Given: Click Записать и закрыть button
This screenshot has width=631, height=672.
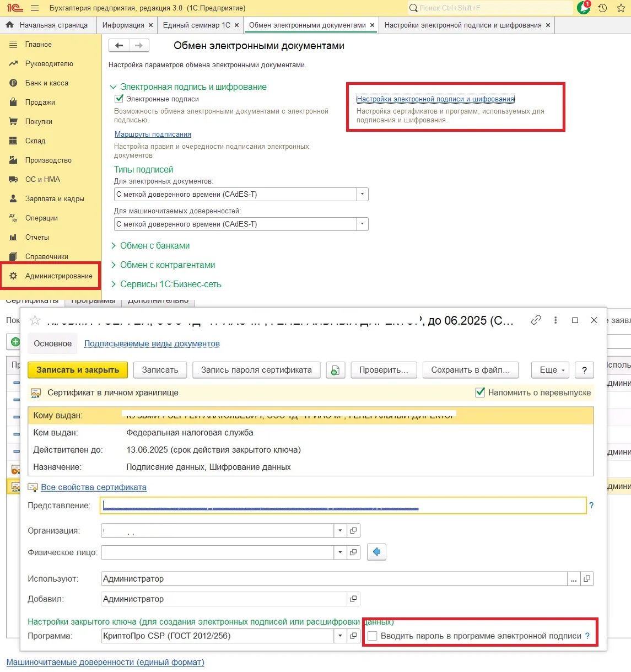Looking at the screenshot, I should click(78, 370).
